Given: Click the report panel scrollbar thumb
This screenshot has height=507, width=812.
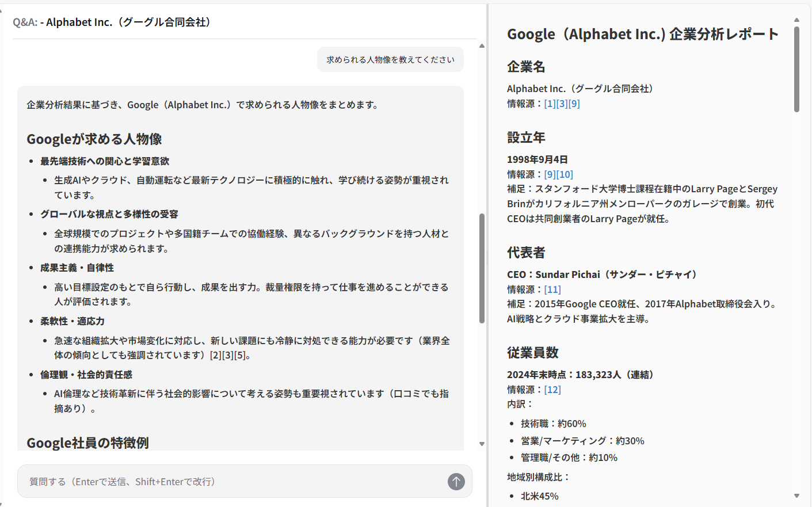Looking at the screenshot, I should tap(796, 69).
